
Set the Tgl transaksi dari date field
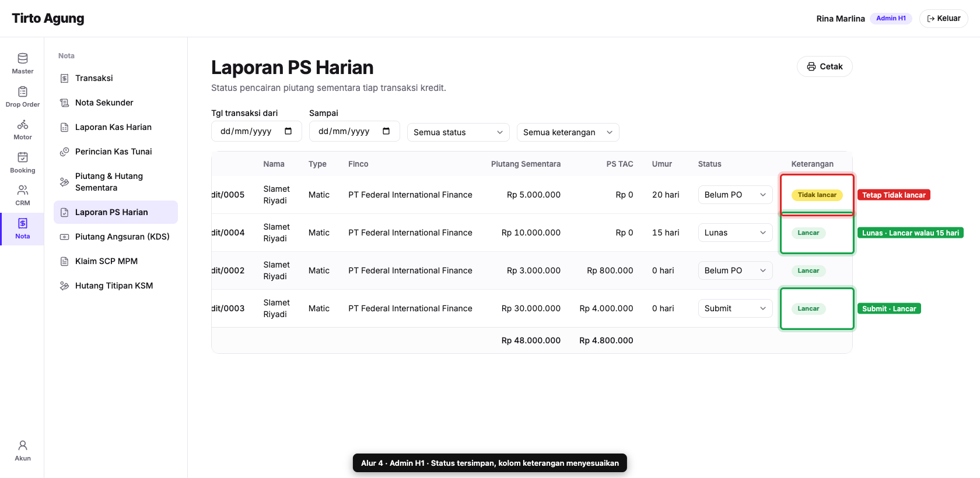pyautogui.click(x=257, y=131)
